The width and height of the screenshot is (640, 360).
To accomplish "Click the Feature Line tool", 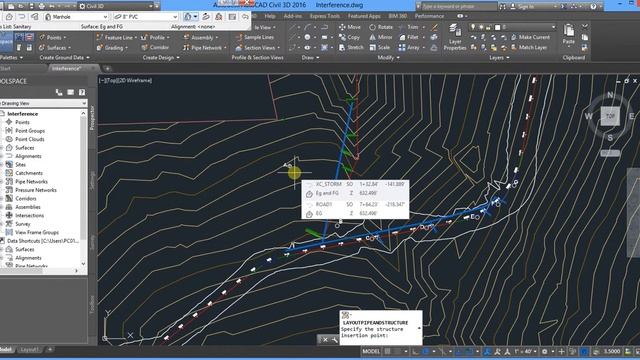I will tap(116, 38).
